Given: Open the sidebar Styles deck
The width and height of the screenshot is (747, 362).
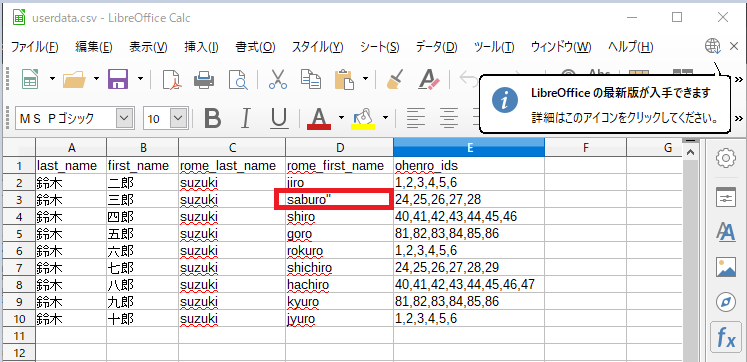Looking at the screenshot, I should pyautogui.click(x=726, y=232).
